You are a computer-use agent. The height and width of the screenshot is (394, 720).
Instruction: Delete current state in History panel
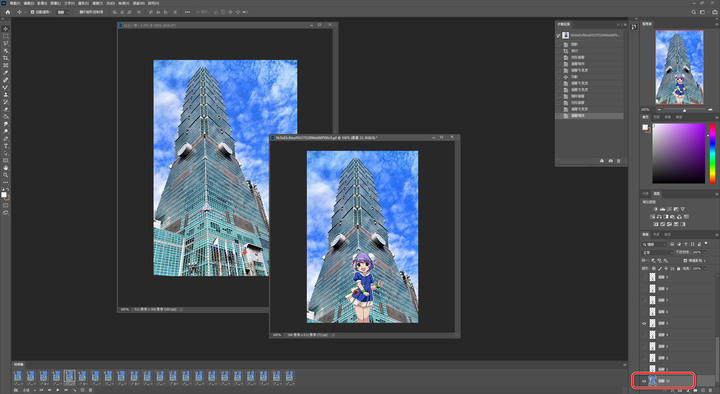pyautogui.click(x=619, y=161)
